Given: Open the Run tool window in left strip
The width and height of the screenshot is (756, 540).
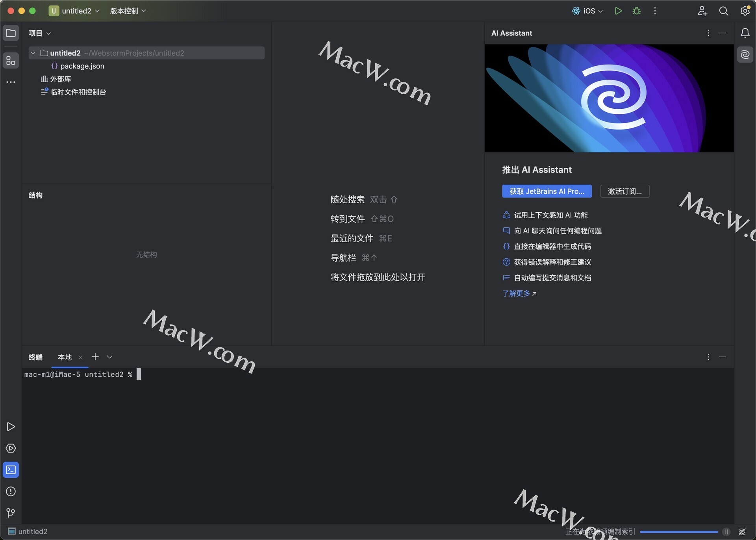Looking at the screenshot, I should click(x=11, y=427).
